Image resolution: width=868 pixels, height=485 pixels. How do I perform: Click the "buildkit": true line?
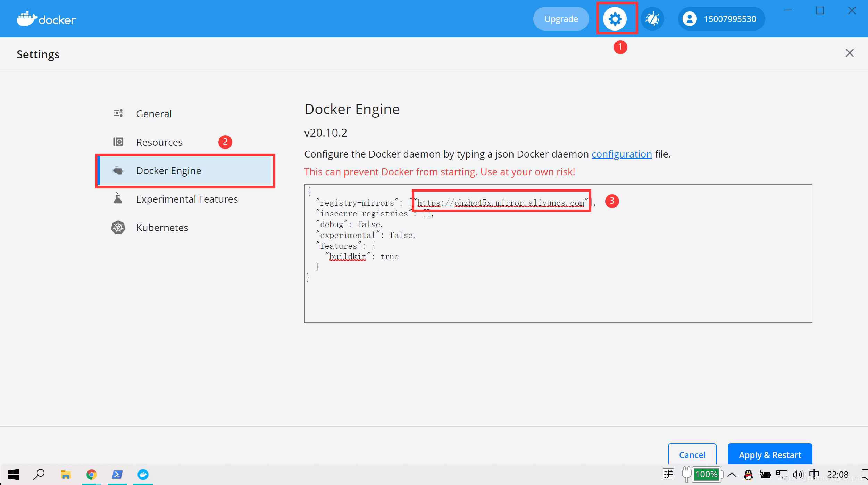click(362, 257)
